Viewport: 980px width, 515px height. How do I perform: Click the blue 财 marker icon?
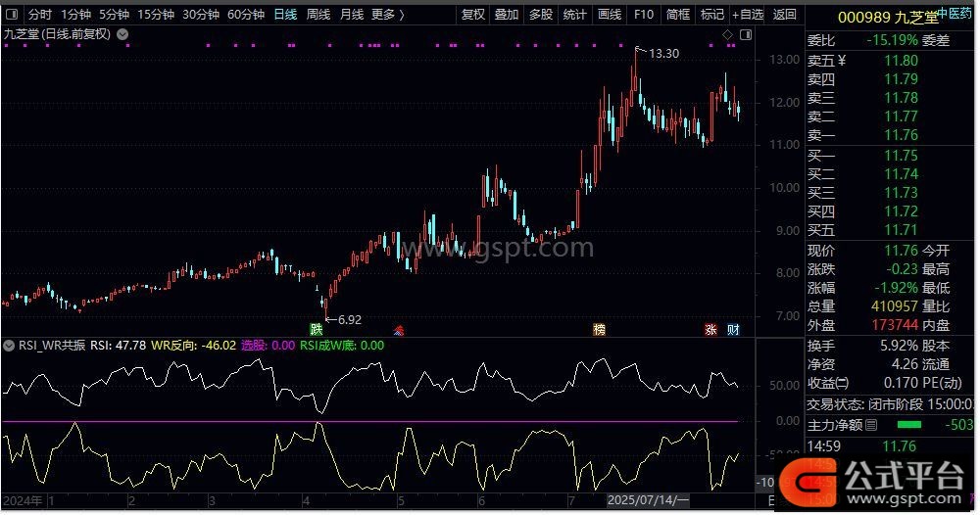pos(733,329)
